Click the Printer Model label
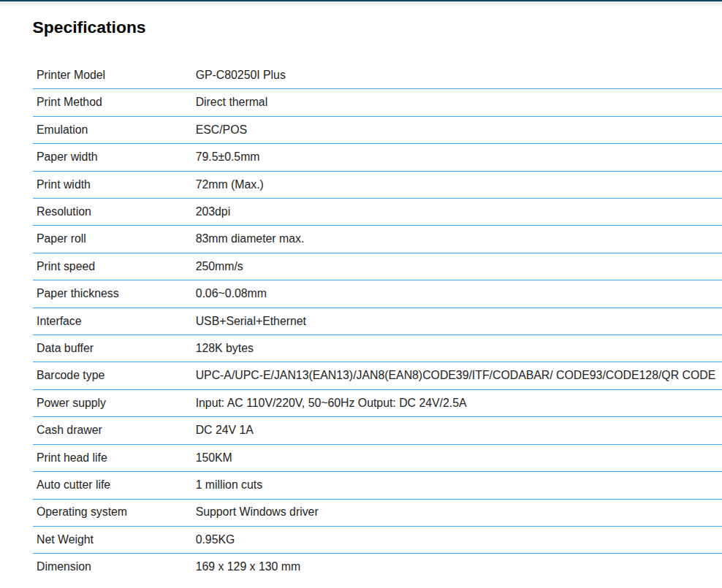The image size is (722, 588). point(71,75)
